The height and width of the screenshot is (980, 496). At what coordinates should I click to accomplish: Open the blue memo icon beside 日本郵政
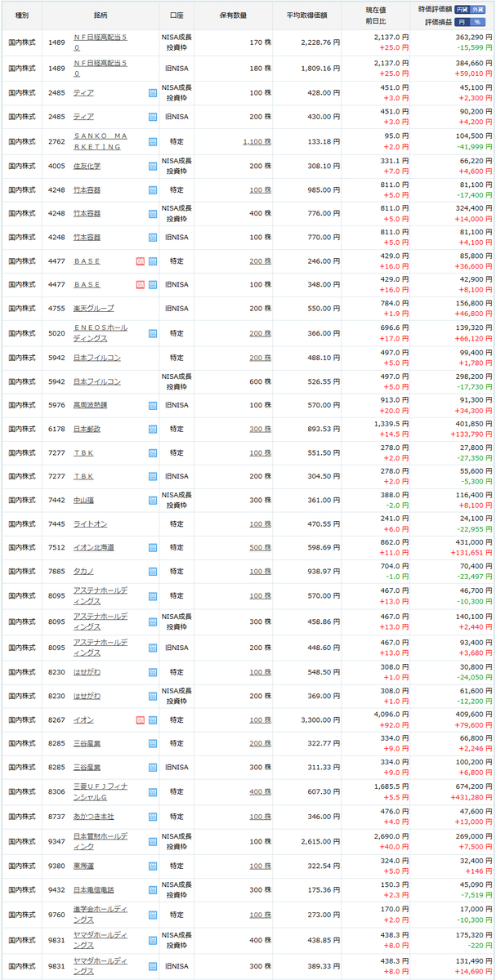pos(153,429)
